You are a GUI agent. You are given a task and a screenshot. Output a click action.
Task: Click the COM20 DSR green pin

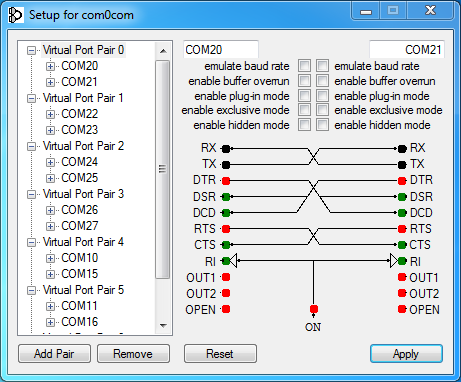[226, 197]
